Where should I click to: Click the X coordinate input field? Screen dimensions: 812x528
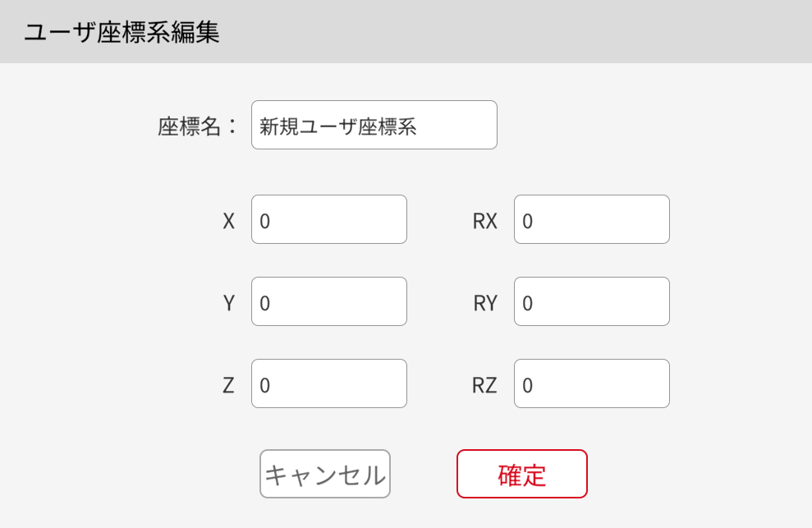(328, 219)
